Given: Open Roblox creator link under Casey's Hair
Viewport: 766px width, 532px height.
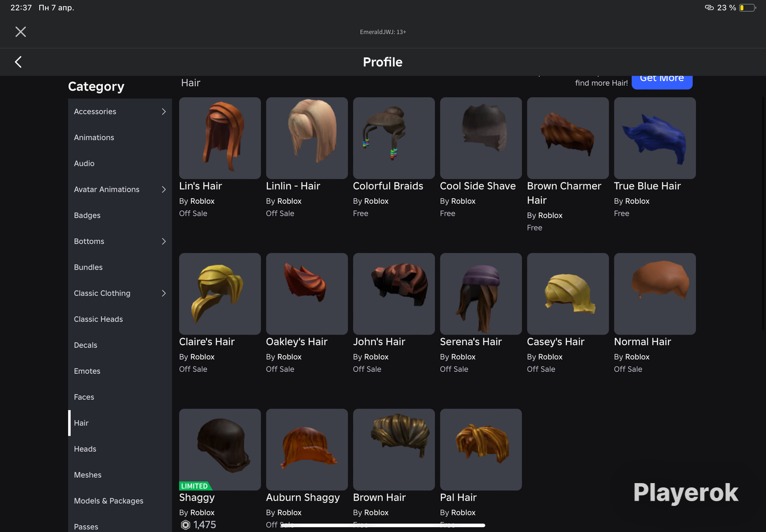Looking at the screenshot, I should tap(550, 357).
